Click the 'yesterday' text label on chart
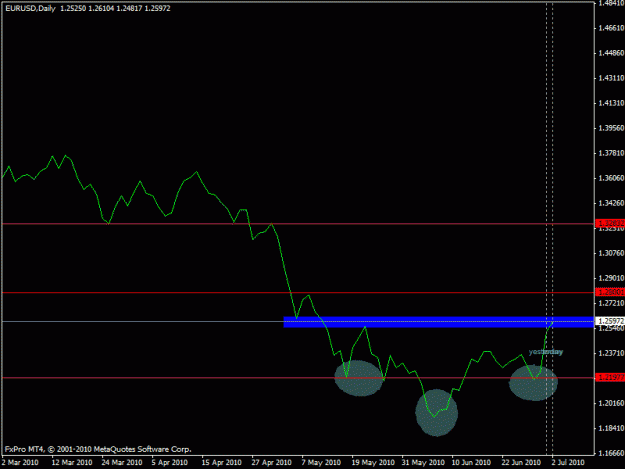Viewport: 625px width, 469px height. click(546, 352)
